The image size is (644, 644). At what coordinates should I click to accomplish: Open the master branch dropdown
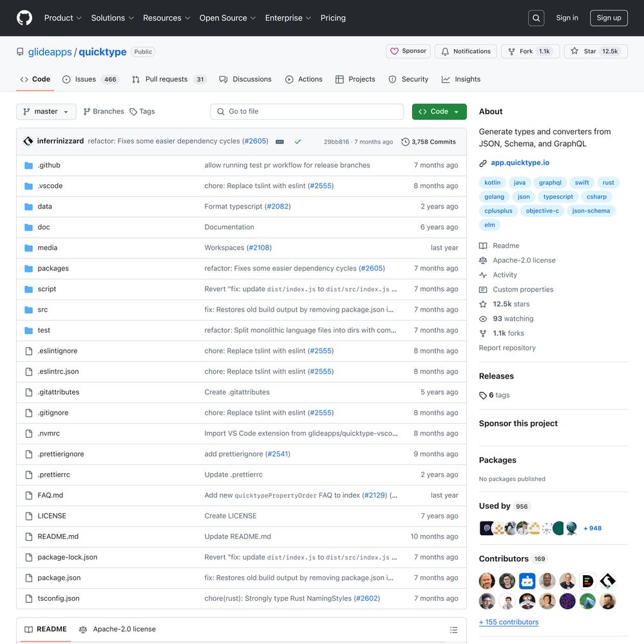(x=46, y=111)
